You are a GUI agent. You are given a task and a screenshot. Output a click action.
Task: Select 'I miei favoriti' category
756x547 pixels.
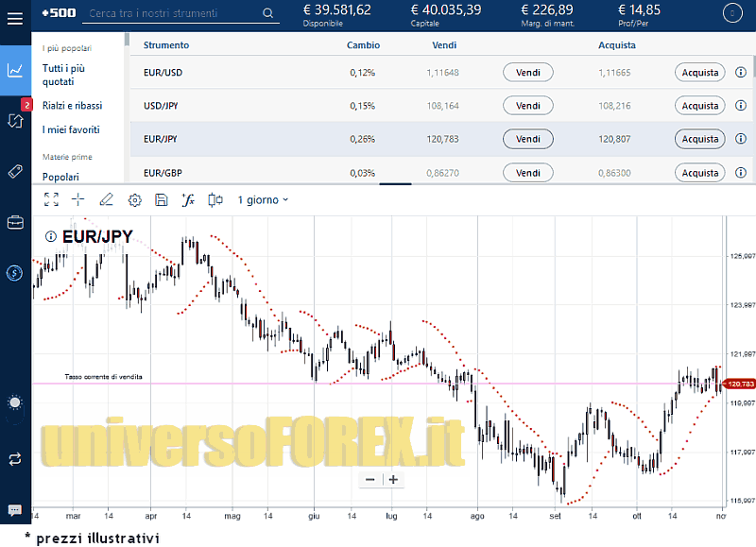(x=71, y=129)
